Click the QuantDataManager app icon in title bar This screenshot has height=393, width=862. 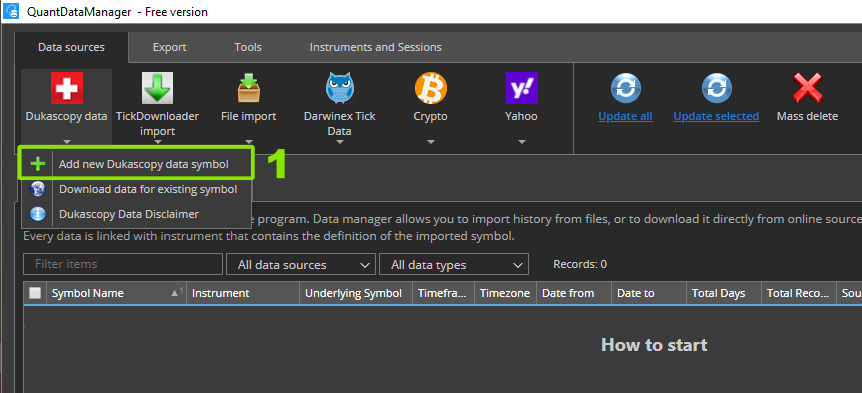[11, 11]
